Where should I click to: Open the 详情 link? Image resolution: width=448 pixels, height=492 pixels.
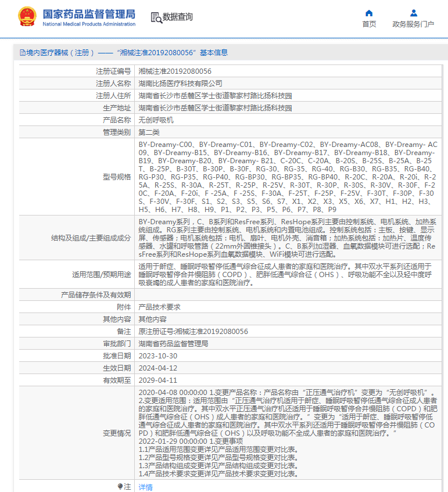(x=145, y=487)
